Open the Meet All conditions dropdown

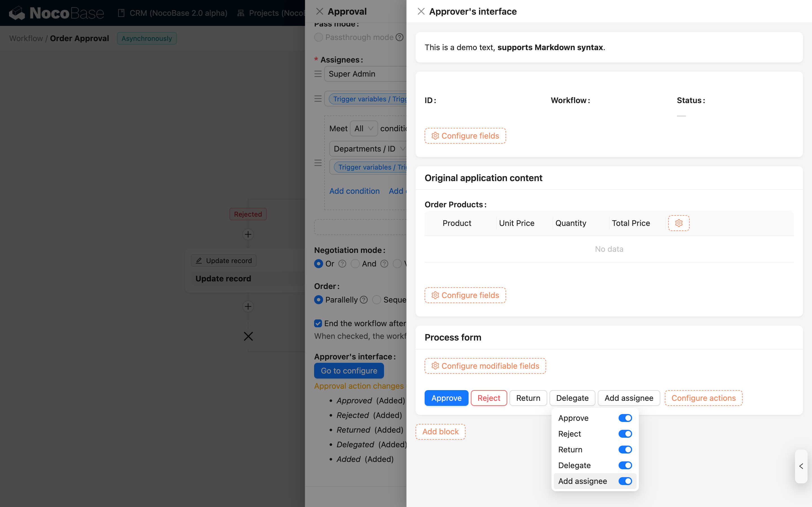[364, 128]
